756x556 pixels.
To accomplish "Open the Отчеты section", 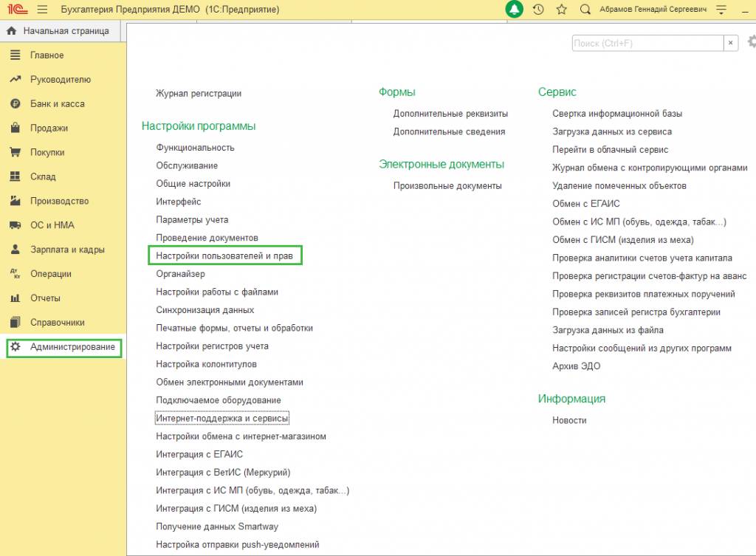I will coord(45,298).
